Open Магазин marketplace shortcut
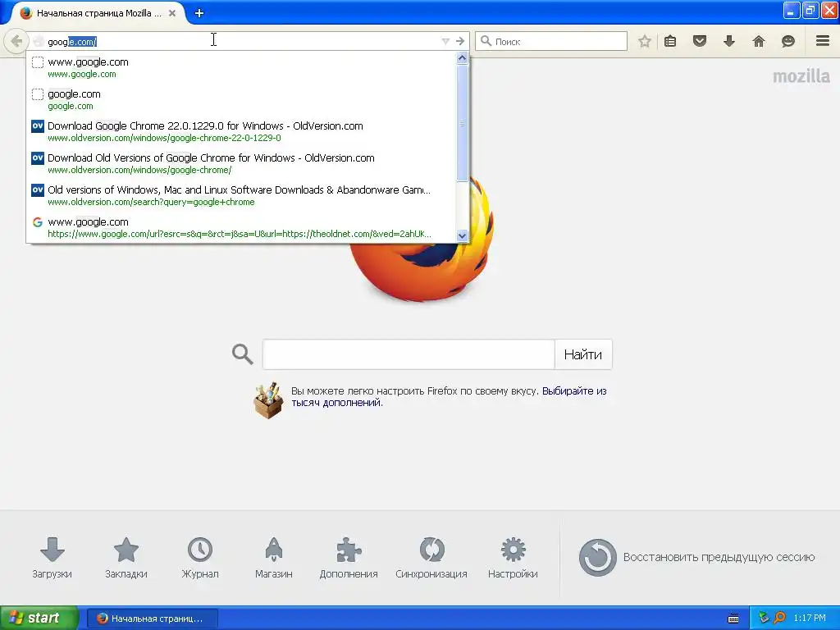 point(273,558)
